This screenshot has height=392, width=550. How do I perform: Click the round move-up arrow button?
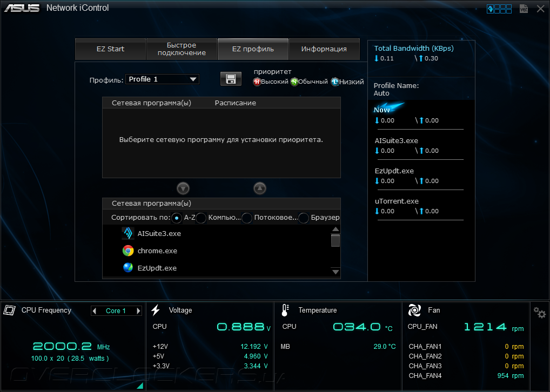(x=259, y=188)
